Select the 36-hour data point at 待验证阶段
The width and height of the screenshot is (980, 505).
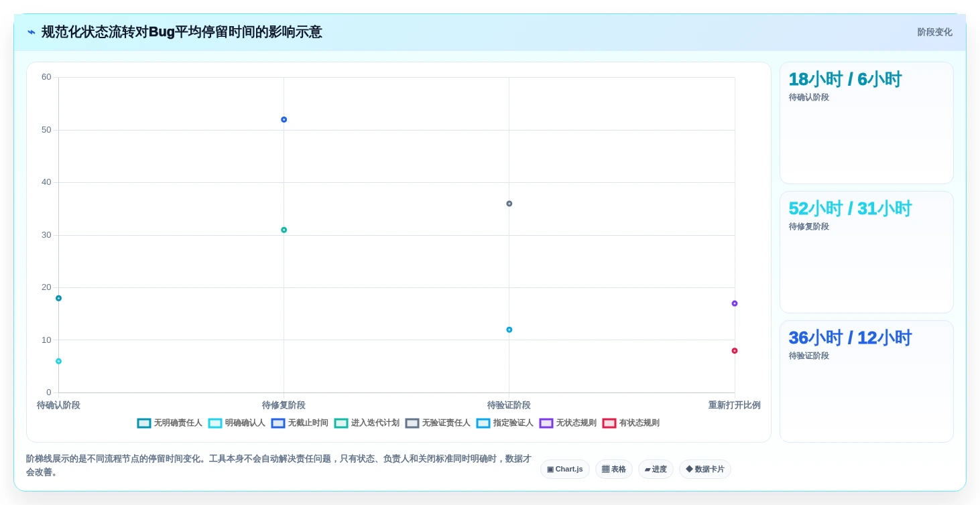(x=509, y=204)
